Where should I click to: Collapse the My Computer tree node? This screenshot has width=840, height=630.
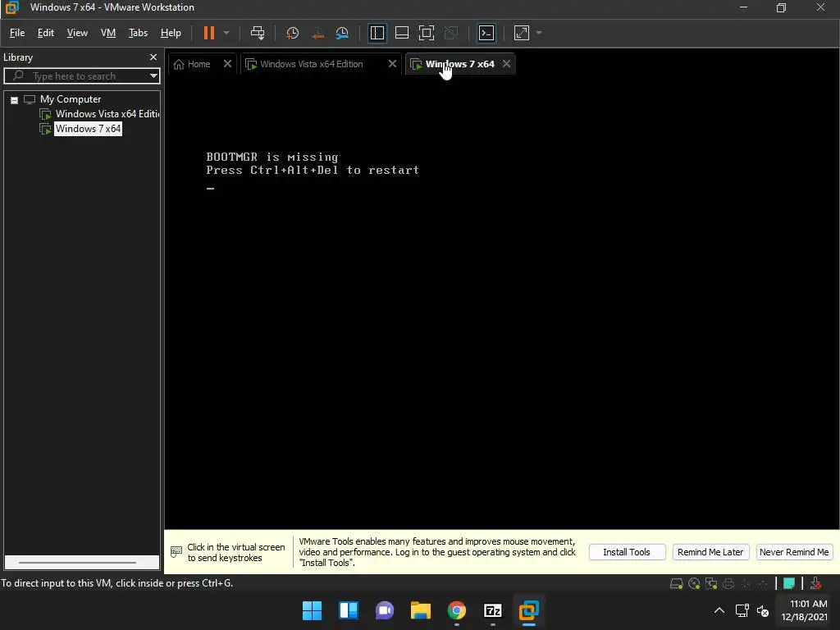click(x=15, y=100)
